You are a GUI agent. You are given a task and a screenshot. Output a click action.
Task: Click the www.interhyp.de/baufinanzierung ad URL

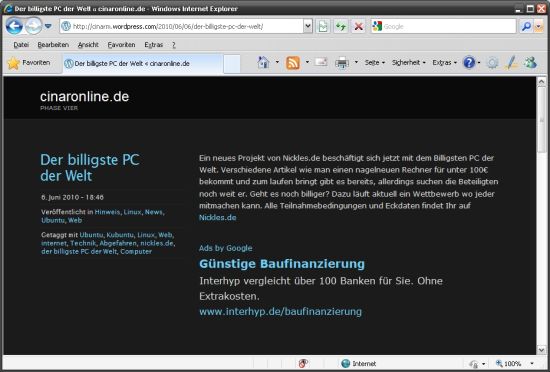point(280,311)
